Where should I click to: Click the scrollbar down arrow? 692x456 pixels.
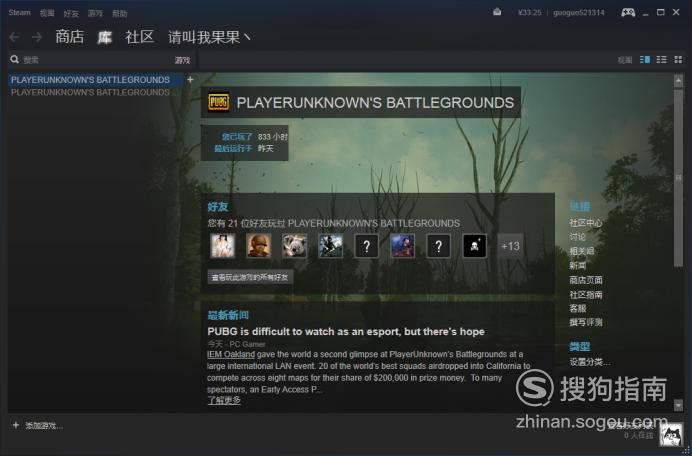[x=678, y=404]
